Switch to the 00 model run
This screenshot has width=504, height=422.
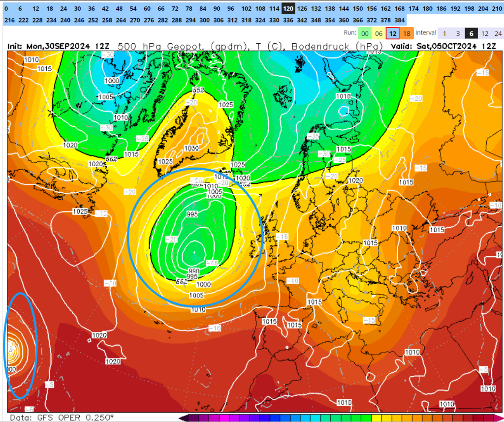[365, 33]
